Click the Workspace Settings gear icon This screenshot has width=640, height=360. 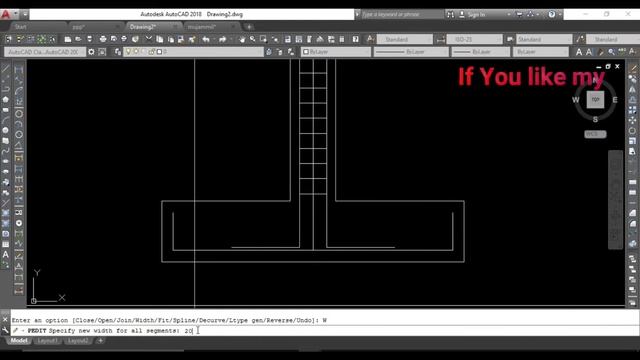91,52
